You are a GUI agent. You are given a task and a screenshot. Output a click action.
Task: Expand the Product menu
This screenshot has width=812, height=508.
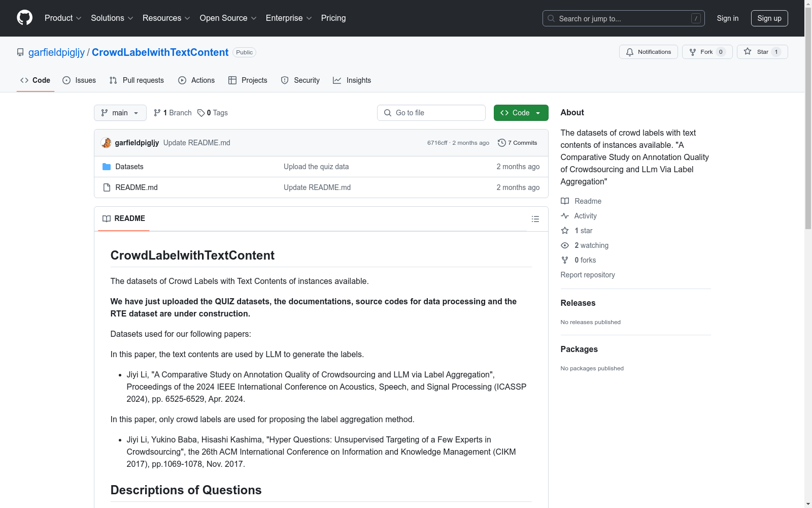pyautogui.click(x=63, y=18)
